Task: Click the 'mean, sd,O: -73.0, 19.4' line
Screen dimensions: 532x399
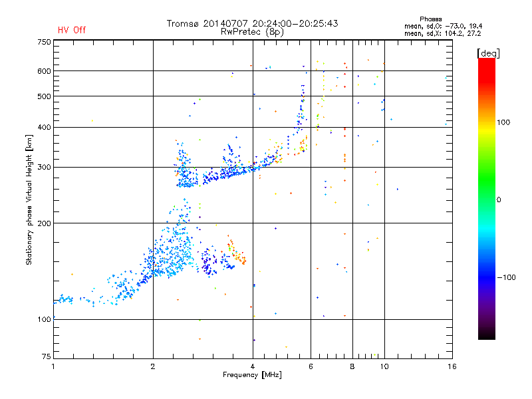Action: pos(443,26)
